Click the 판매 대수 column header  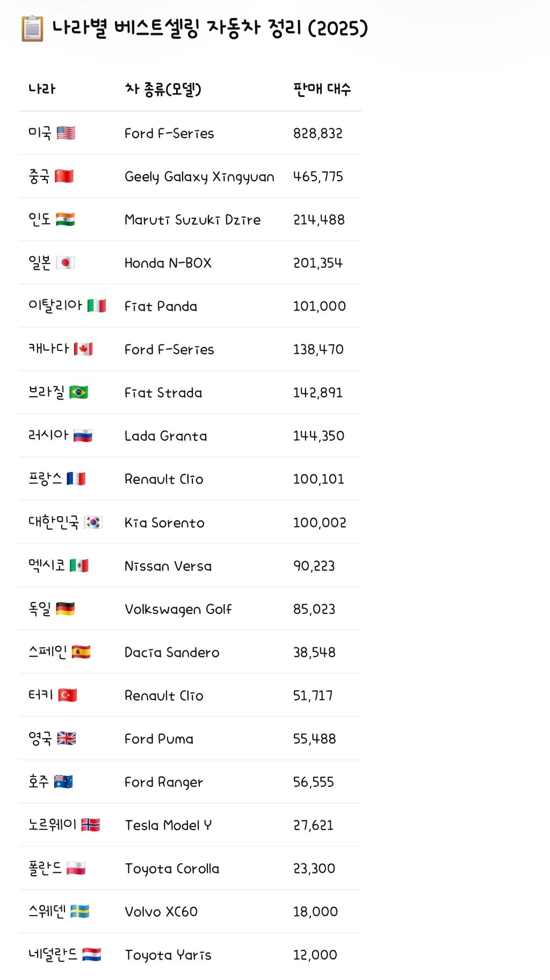pos(322,89)
